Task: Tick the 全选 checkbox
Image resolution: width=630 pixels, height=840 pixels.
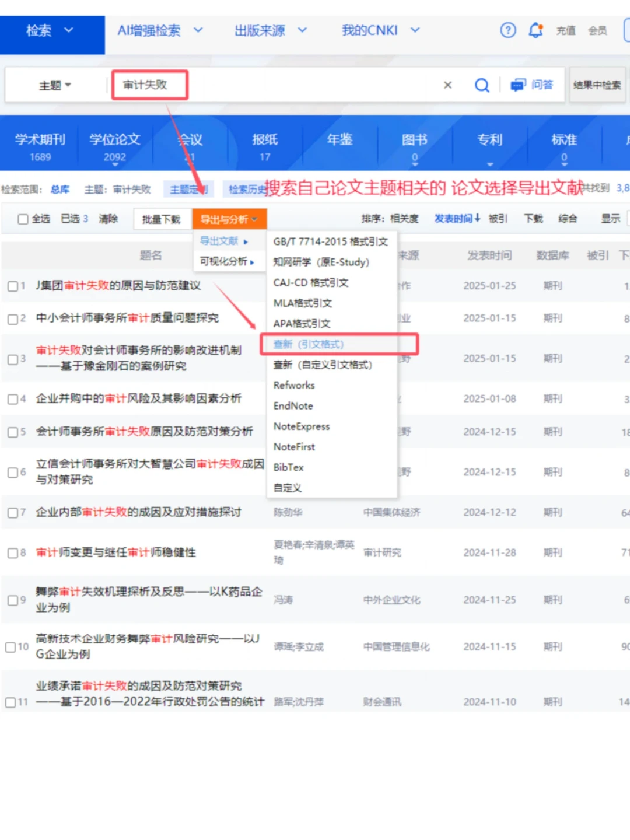Action: (x=23, y=219)
